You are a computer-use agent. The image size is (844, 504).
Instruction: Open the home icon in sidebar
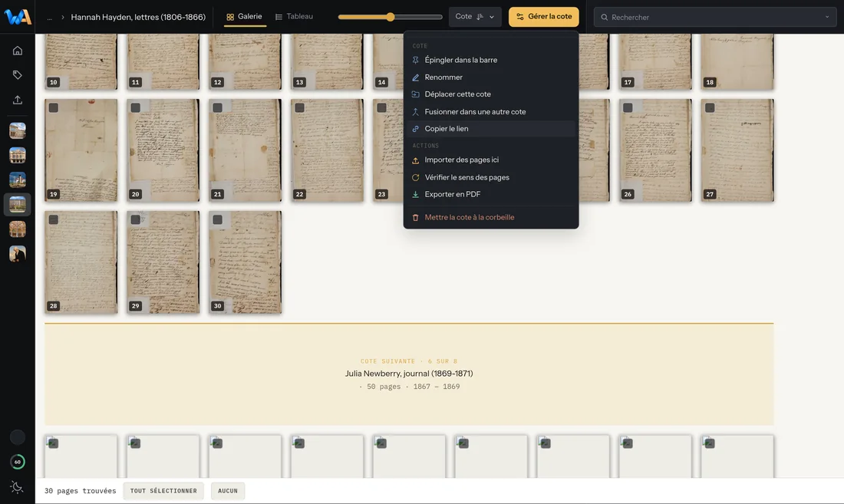point(17,51)
